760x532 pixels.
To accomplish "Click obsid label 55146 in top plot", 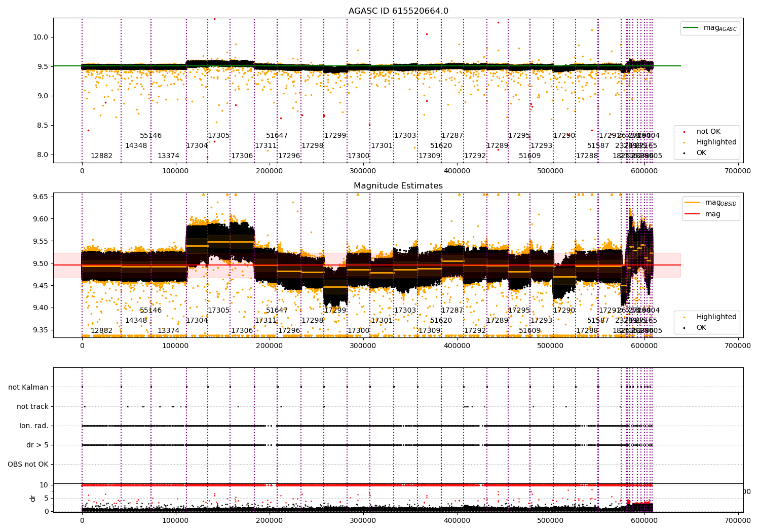I will (x=151, y=135).
